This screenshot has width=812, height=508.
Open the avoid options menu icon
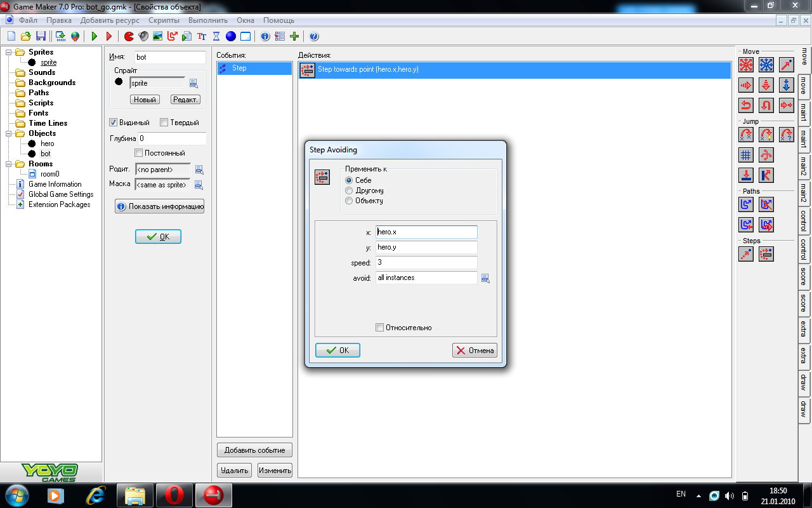tap(485, 278)
